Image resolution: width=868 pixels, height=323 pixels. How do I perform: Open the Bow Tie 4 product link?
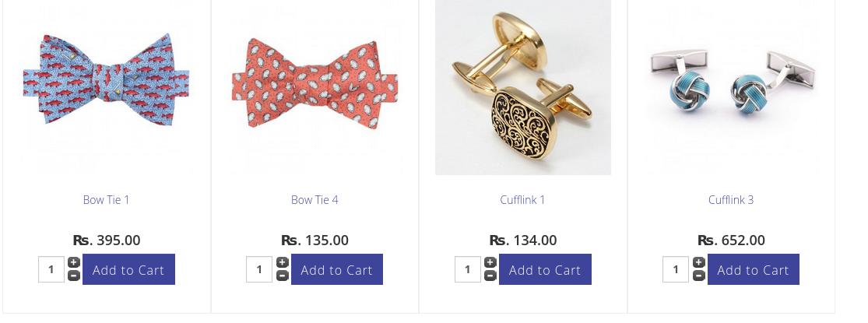tap(315, 200)
